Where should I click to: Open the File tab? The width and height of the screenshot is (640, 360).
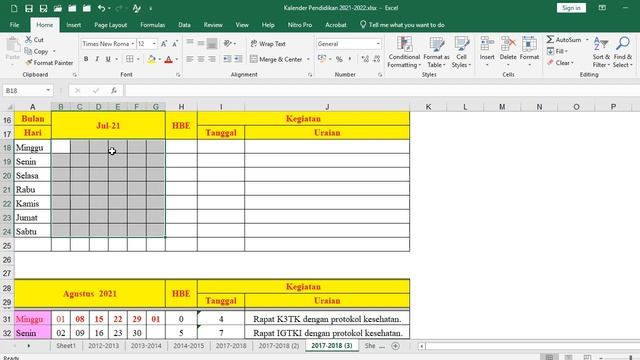pos(14,25)
